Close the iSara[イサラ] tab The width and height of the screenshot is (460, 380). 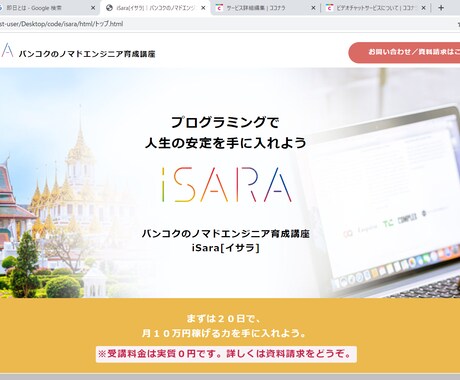tap(203, 8)
